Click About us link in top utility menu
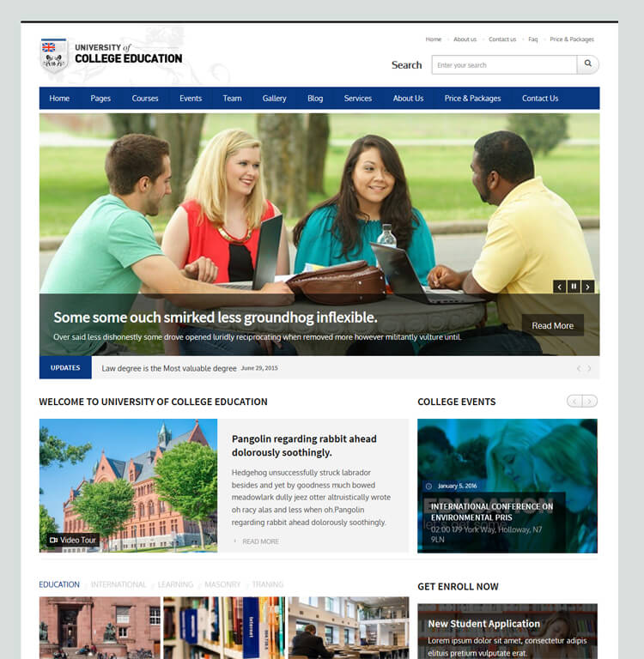Viewport: 644px width, 659px height. pyautogui.click(x=465, y=39)
